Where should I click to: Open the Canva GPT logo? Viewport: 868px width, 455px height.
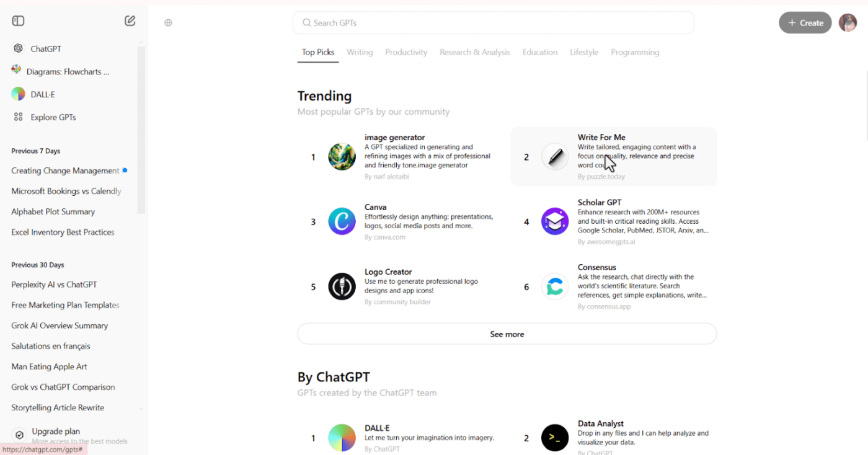342,221
